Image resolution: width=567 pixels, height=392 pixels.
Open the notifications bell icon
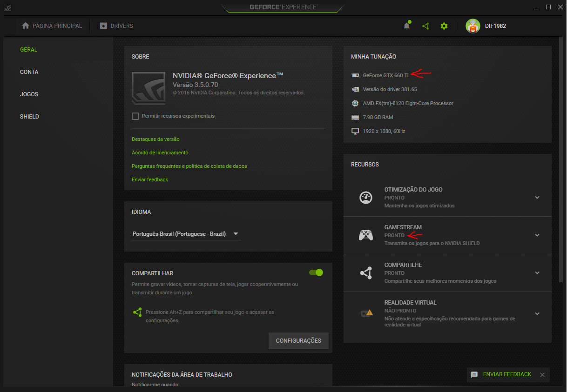[x=407, y=26]
